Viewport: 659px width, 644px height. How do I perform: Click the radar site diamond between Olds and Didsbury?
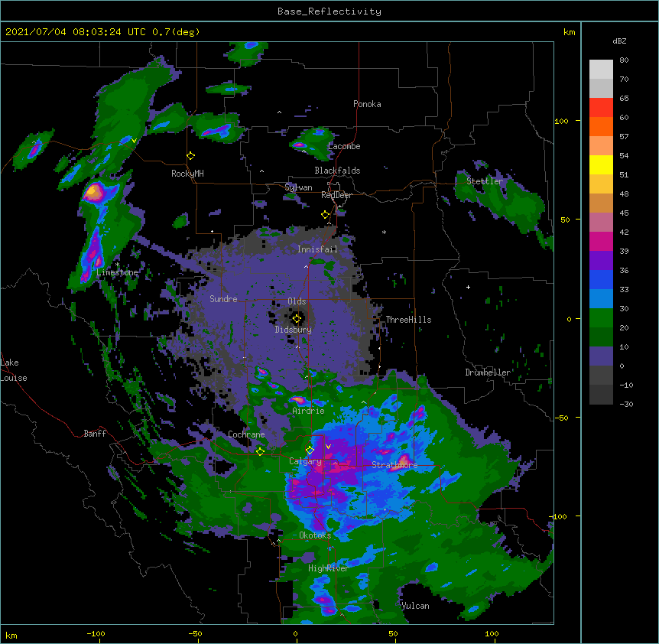point(297,319)
